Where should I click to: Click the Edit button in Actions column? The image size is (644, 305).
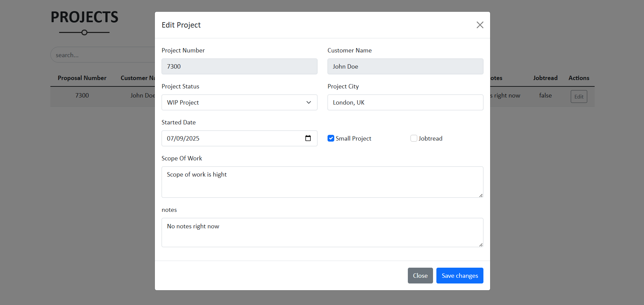[x=578, y=97]
